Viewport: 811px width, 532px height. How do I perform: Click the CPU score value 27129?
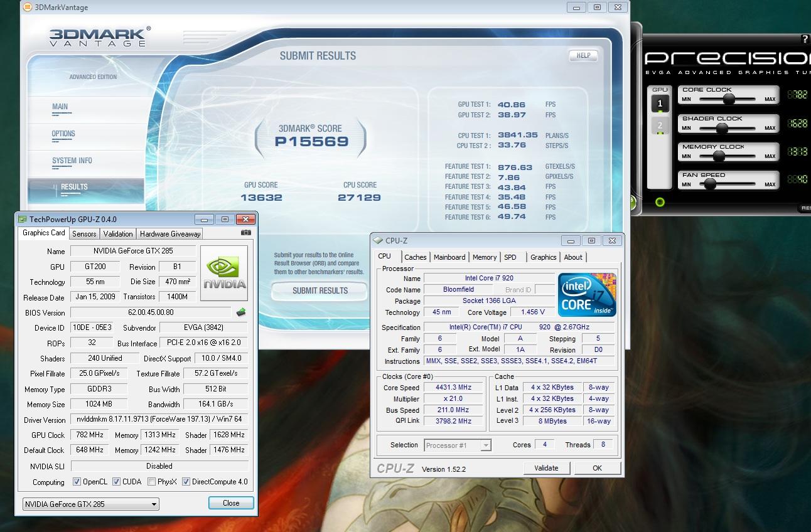pos(359,198)
